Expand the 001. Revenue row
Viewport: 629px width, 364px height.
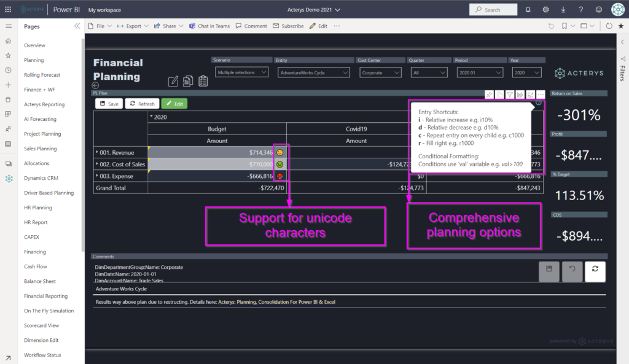coord(96,152)
